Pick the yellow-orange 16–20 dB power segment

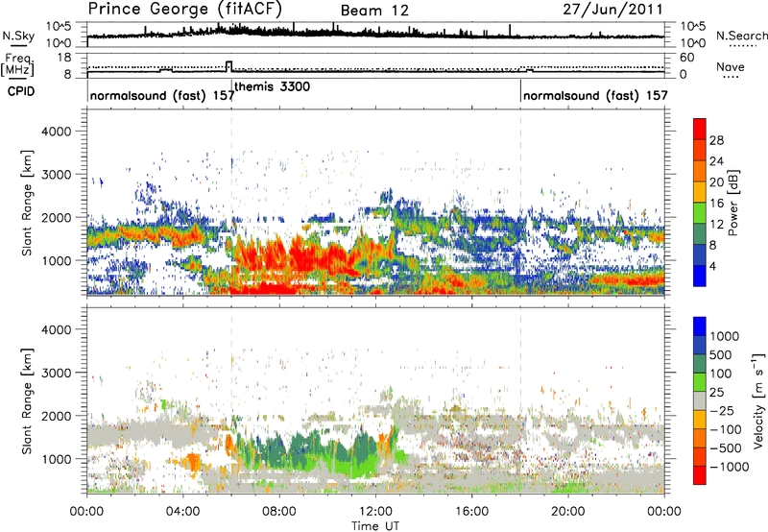(x=700, y=191)
